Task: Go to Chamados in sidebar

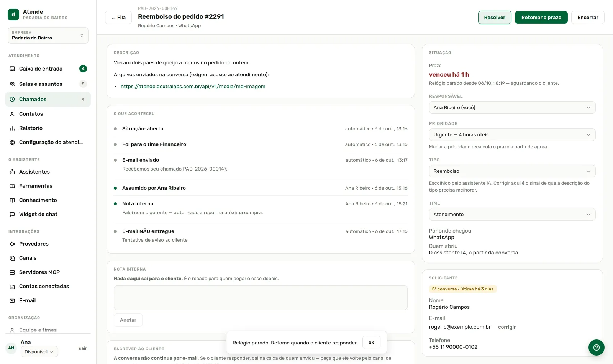Action: [x=48, y=99]
